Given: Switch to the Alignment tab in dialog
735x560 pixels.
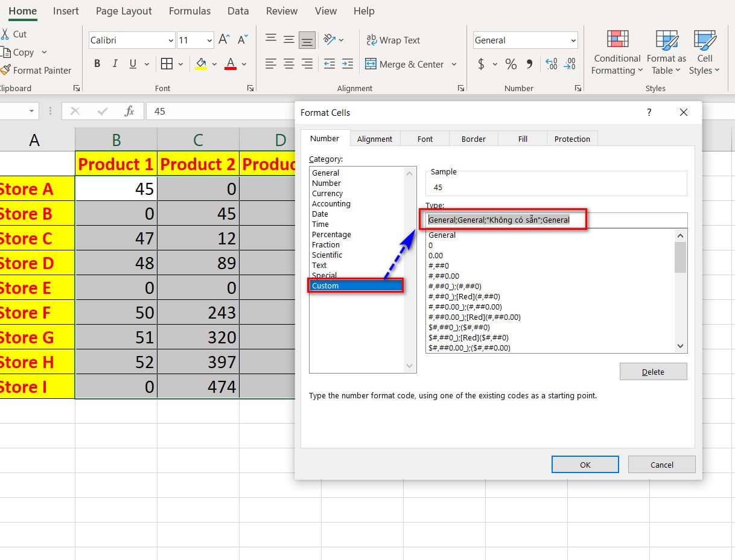Looking at the screenshot, I should [x=374, y=139].
